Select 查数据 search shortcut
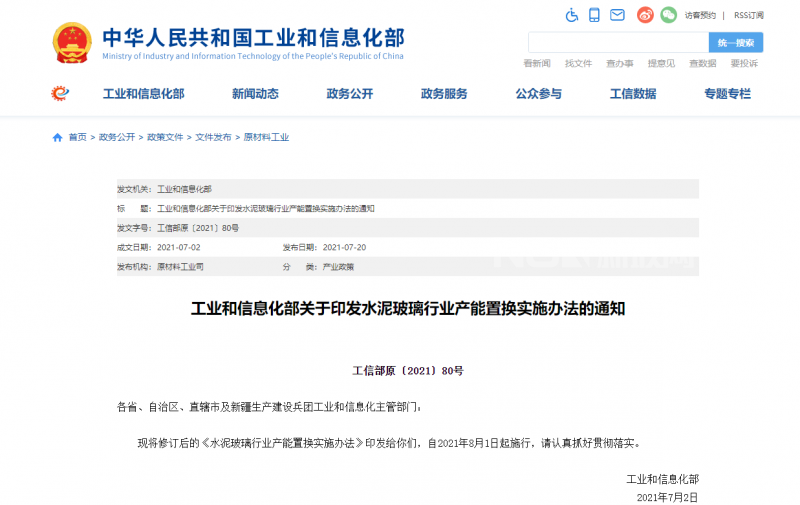This screenshot has width=800, height=505. point(703,63)
